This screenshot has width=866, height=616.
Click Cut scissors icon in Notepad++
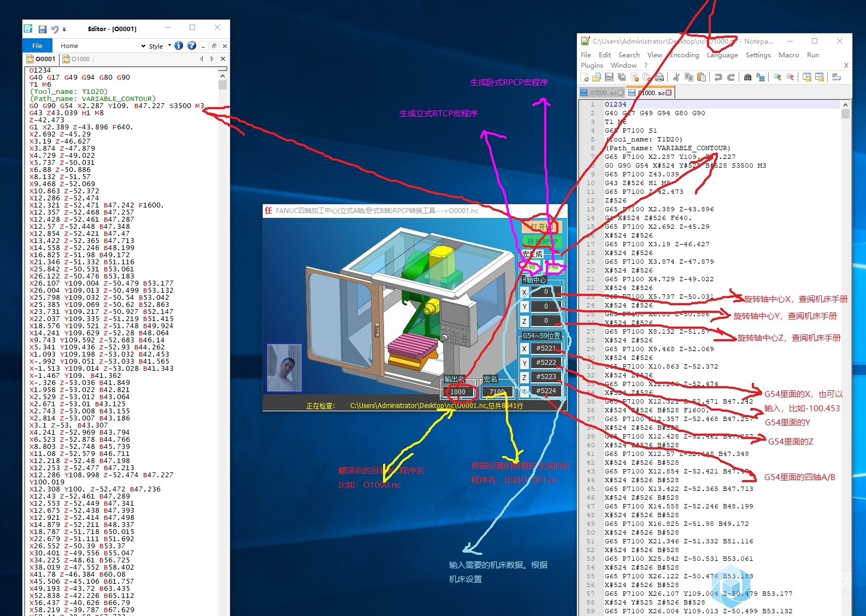(x=676, y=78)
